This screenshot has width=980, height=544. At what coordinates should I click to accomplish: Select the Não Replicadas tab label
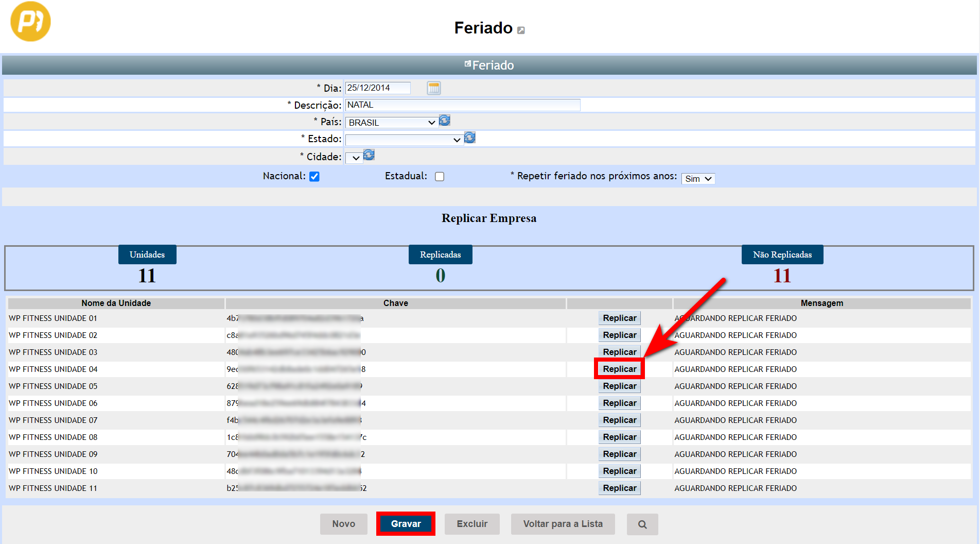point(782,254)
